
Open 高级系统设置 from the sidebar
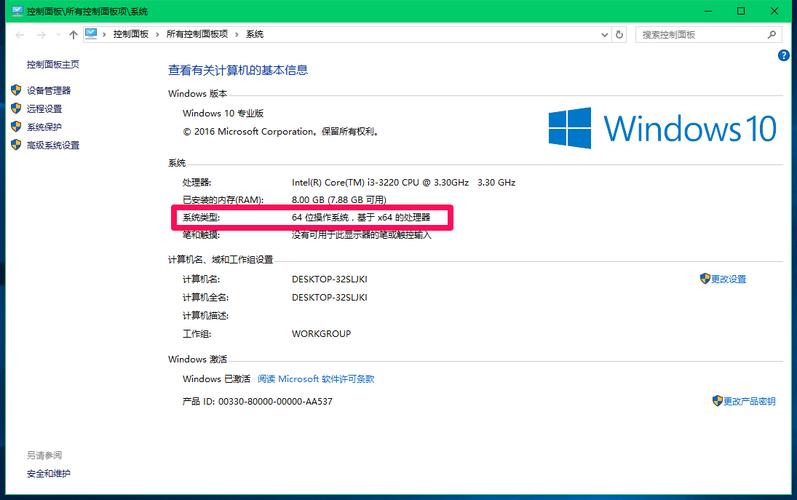click(53, 145)
